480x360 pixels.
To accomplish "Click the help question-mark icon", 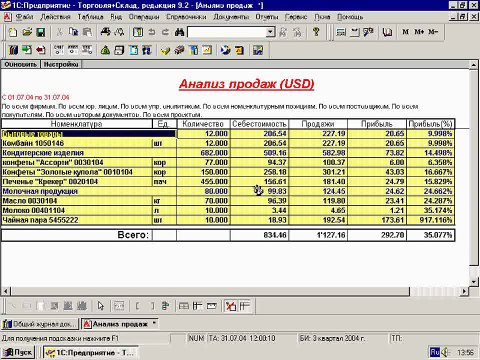I will (x=316, y=32).
